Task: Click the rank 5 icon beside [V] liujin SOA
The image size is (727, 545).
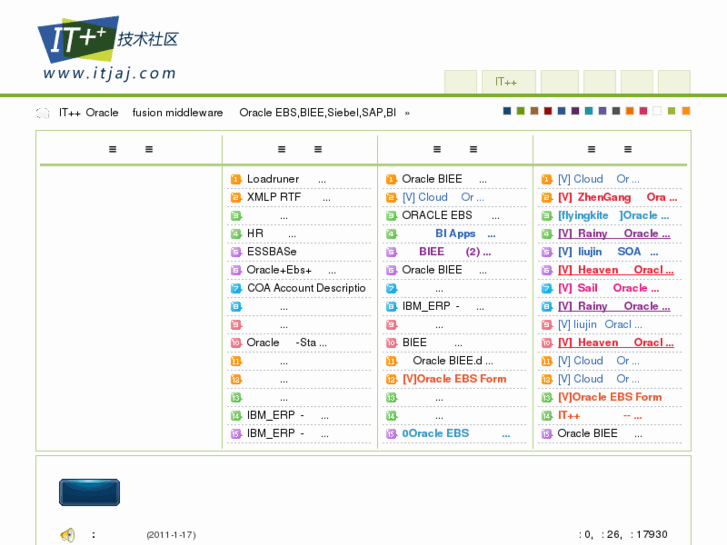Action: click(547, 252)
